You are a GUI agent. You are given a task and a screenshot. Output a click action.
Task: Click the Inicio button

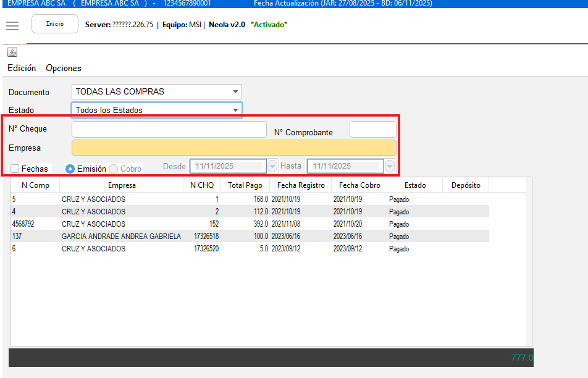pyautogui.click(x=55, y=24)
